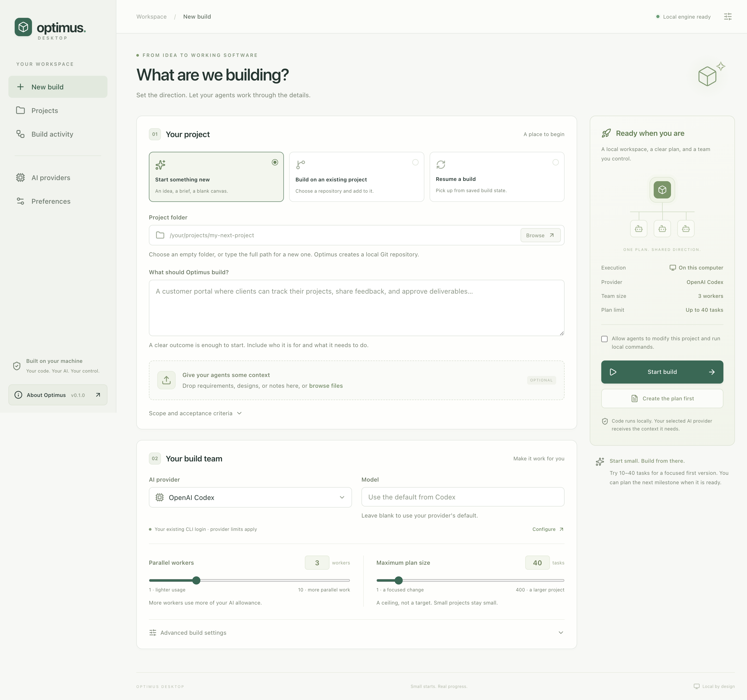The height and width of the screenshot is (700, 747).
Task: Open Preferences in the sidebar
Action: tap(58, 201)
